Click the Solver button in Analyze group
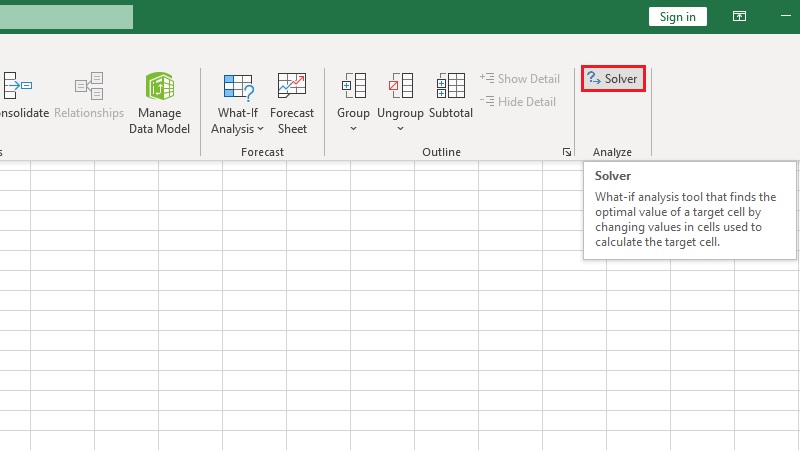Screen dimensions: 800x450 (613, 79)
